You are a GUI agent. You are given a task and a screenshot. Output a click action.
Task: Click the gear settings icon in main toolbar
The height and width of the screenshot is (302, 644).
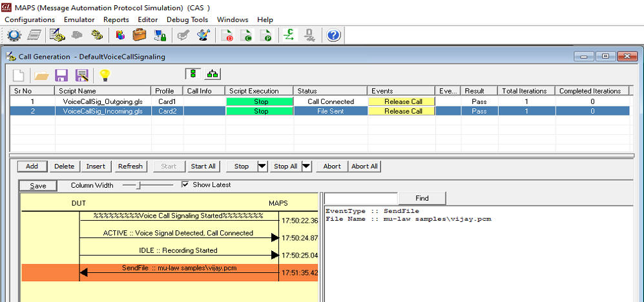click(14, 35)
